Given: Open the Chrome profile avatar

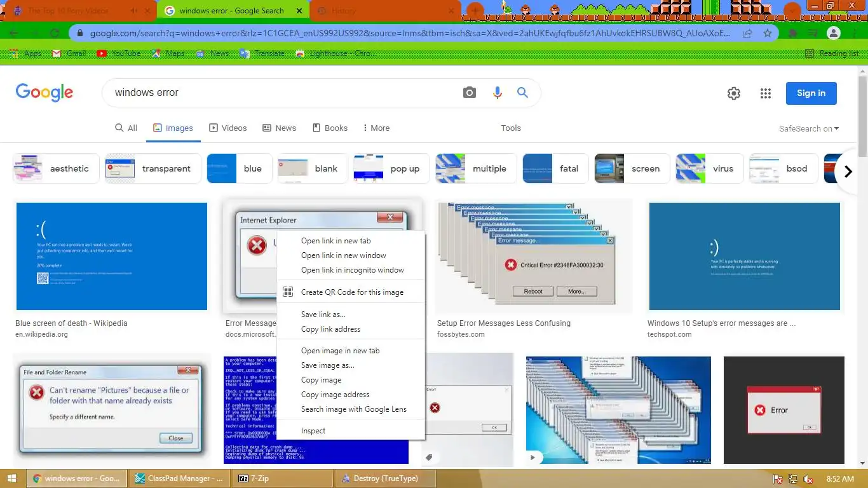Looking at the screenshot, I should coord(834,33).
